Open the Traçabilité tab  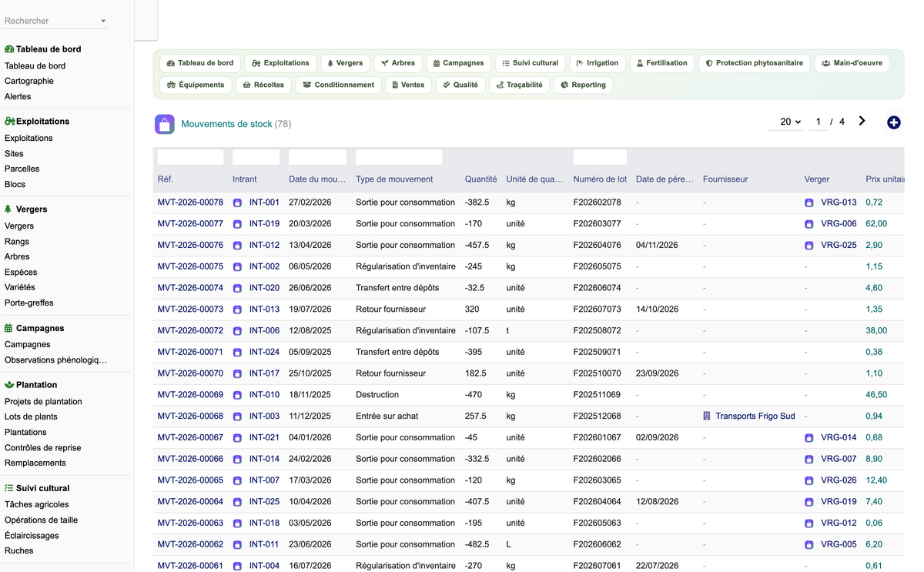[520, 85]
